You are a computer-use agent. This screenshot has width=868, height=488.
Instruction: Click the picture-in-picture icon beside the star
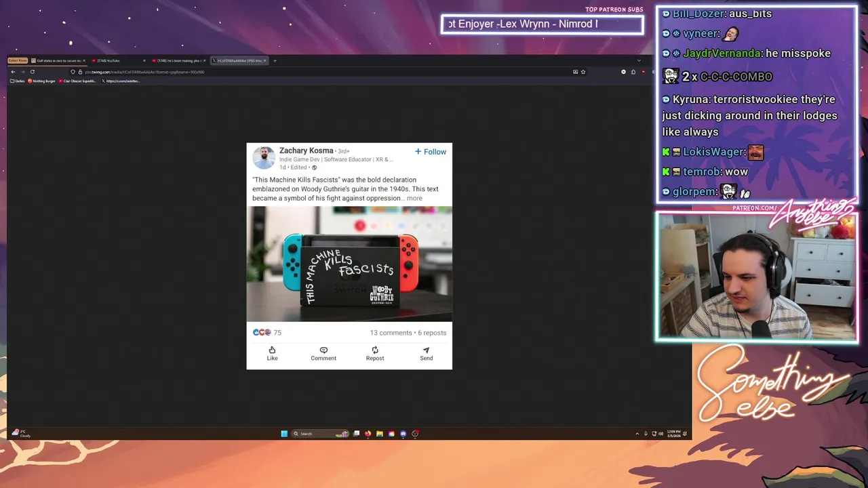pos(576,72)
